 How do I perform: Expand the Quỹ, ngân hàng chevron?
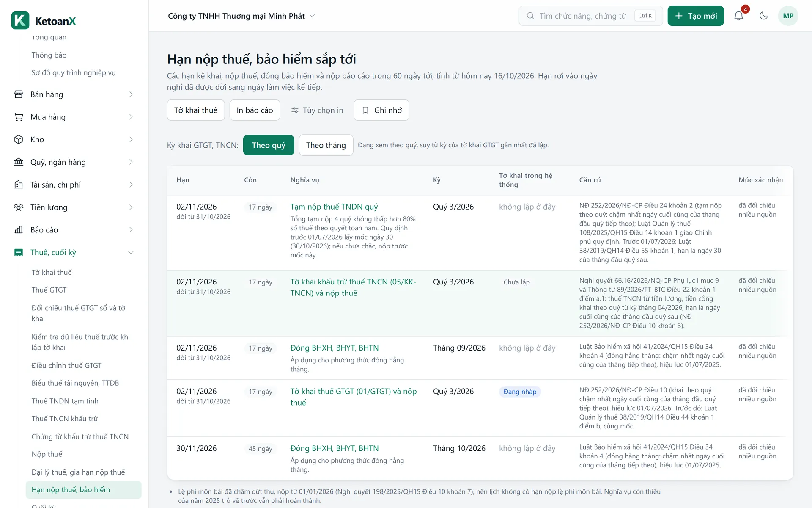131,162
